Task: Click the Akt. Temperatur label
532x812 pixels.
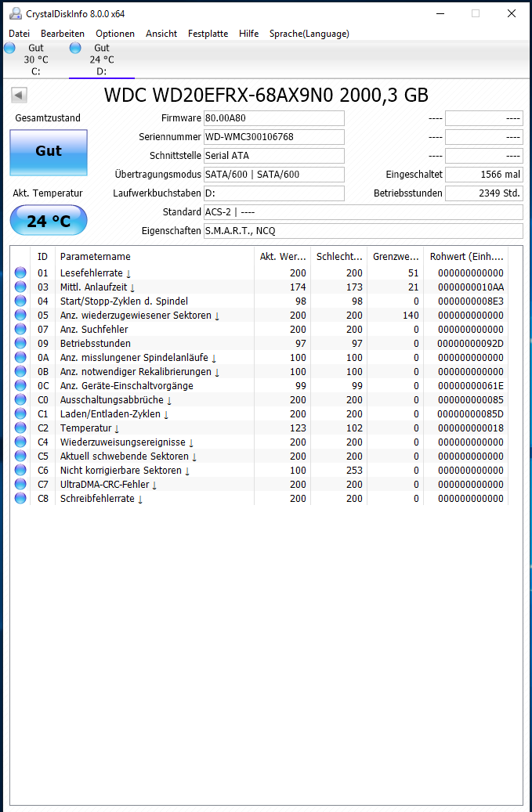Action: [48, 193]
